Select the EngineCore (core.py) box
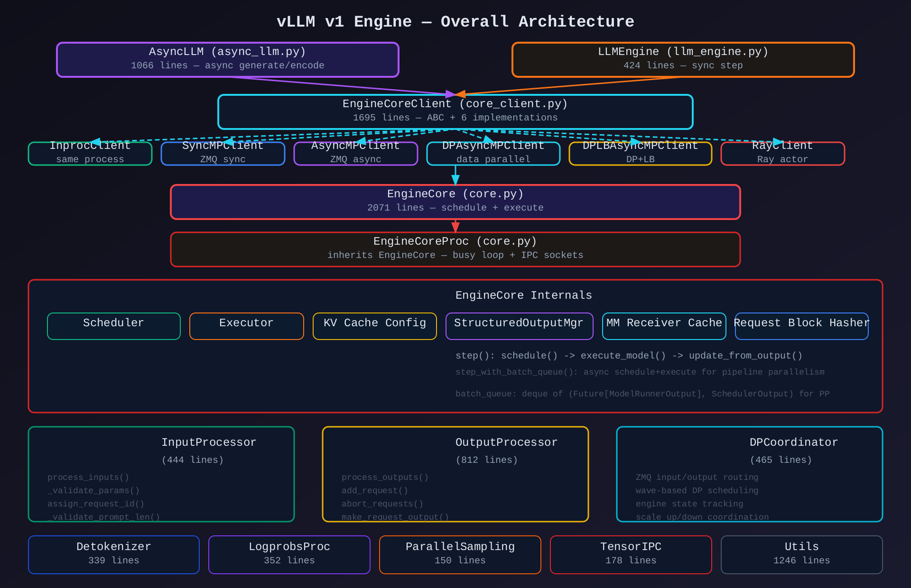 (x=455, y=202)
